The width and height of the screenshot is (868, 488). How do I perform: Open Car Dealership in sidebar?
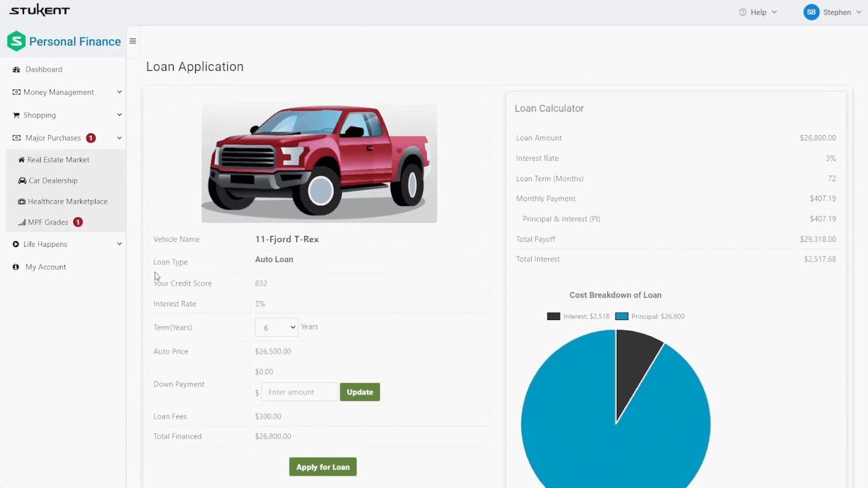[53, 181]
